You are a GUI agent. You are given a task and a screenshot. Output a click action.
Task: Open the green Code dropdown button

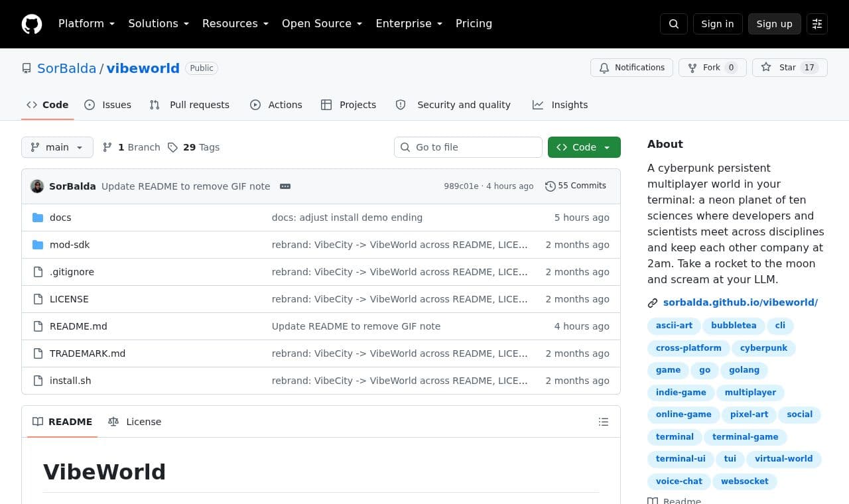point(584,147)
